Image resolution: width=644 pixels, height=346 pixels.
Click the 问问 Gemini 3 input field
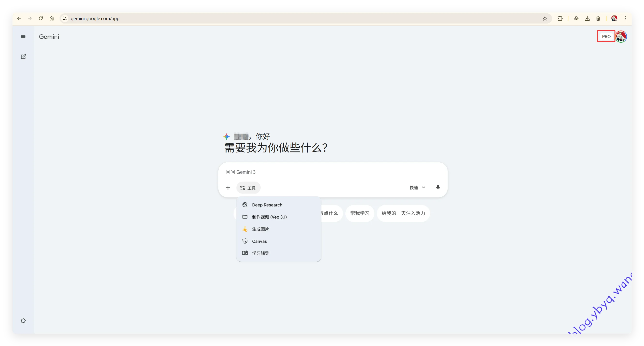click(300, 172)
